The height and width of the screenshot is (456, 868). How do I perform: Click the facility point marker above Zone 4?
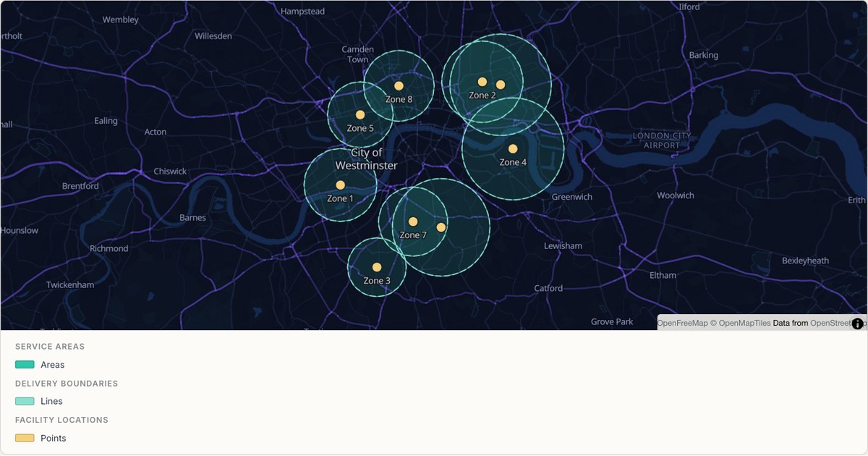513,148
